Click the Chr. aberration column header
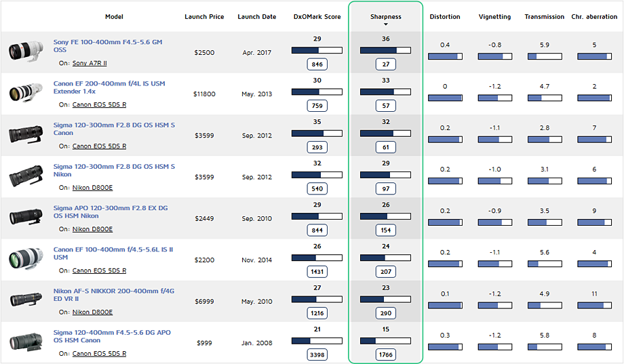 [x=594, y=17]
